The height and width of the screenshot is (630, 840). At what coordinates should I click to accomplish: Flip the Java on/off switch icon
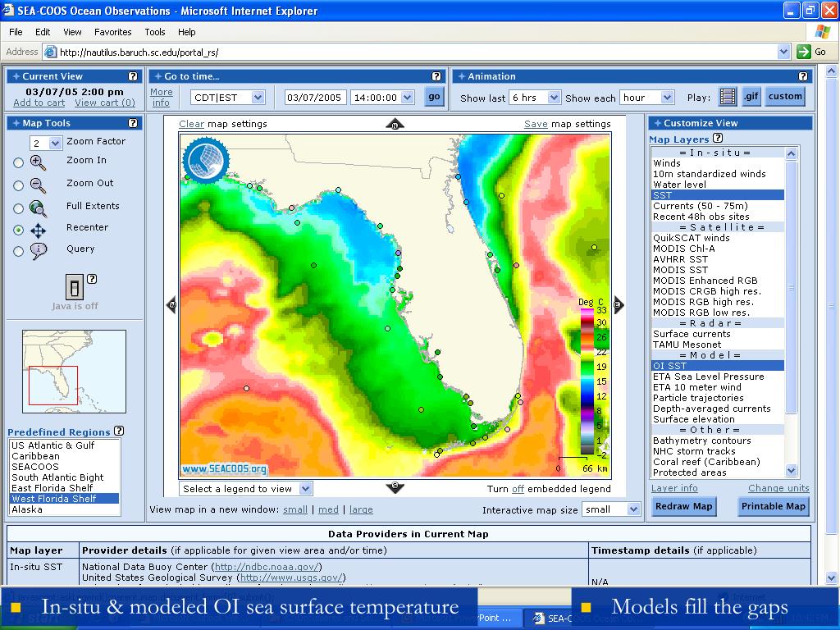point(75,287)
